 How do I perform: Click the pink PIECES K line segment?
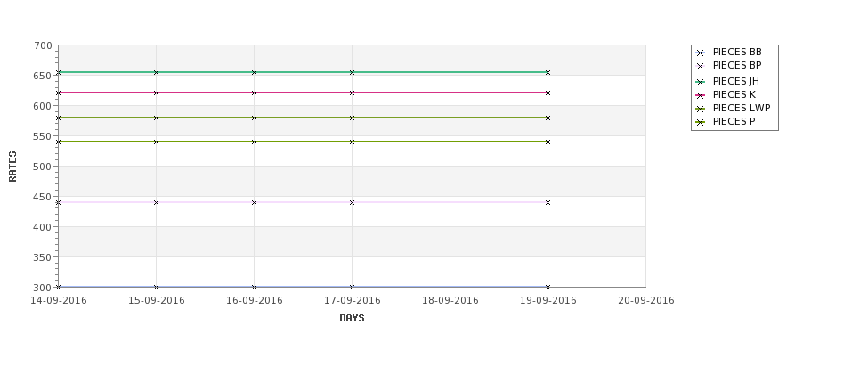[303, 93]
